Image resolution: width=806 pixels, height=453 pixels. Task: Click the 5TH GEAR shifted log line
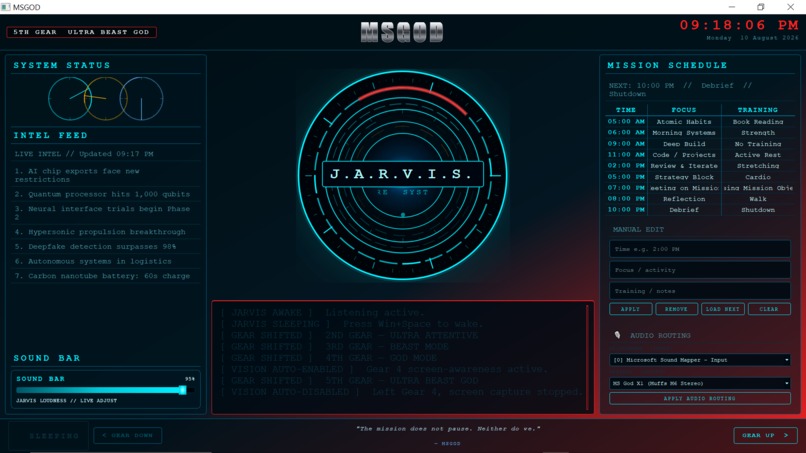350,380
